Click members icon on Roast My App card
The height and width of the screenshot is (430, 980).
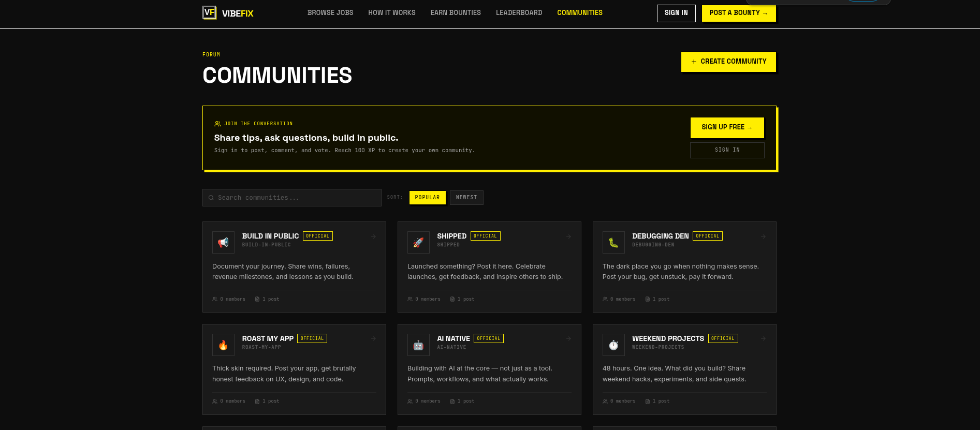(215, 401)
